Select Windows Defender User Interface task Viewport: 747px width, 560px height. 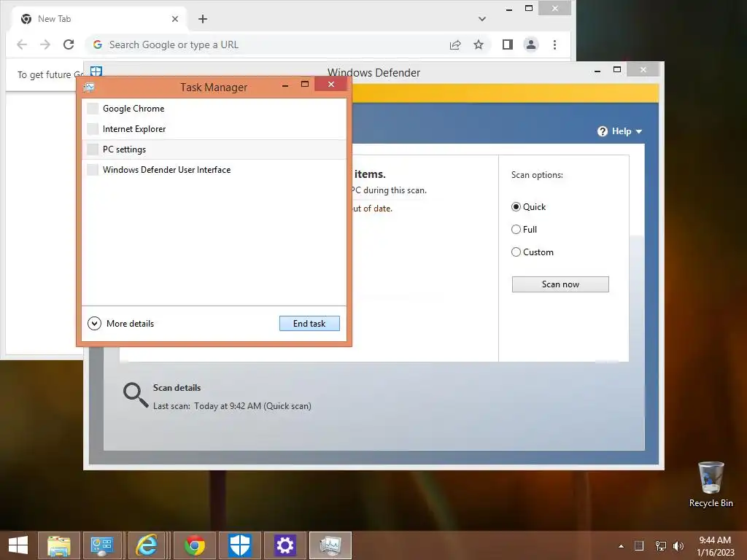214,170
